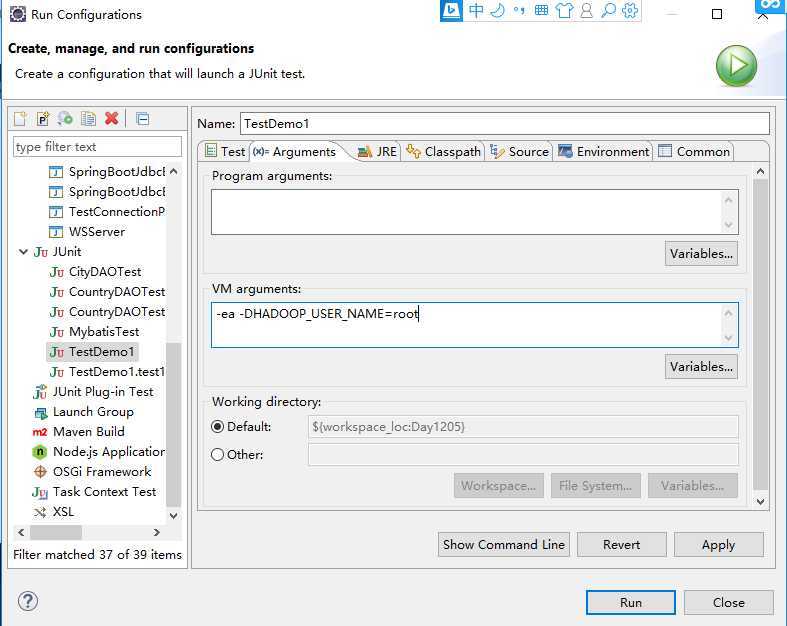Select CityDAOTest configuration

point(95,272)
